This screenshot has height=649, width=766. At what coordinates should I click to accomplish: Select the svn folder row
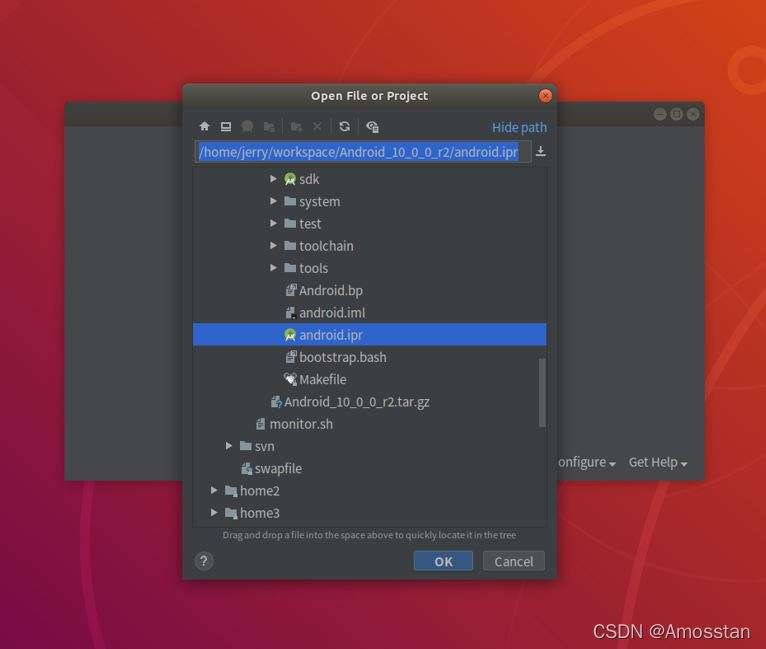pos(369,446)
